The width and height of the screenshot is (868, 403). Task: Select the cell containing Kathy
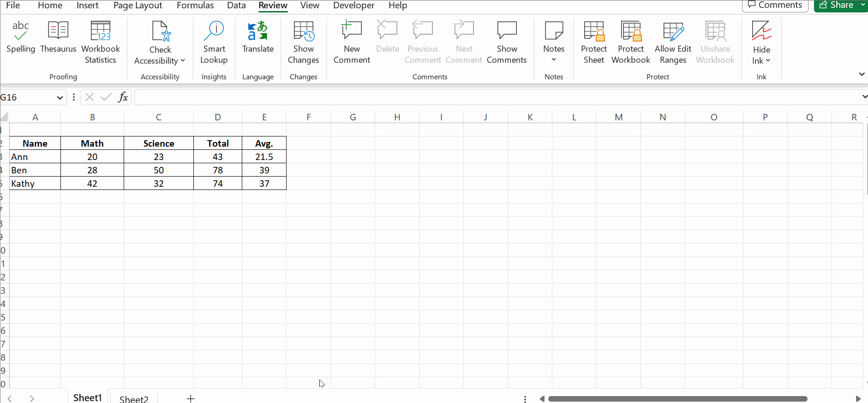click(35, 184)
